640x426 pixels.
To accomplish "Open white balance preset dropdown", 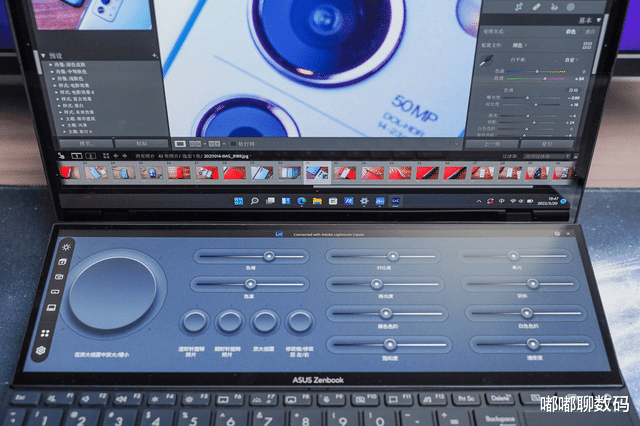I will pos(572,60).
